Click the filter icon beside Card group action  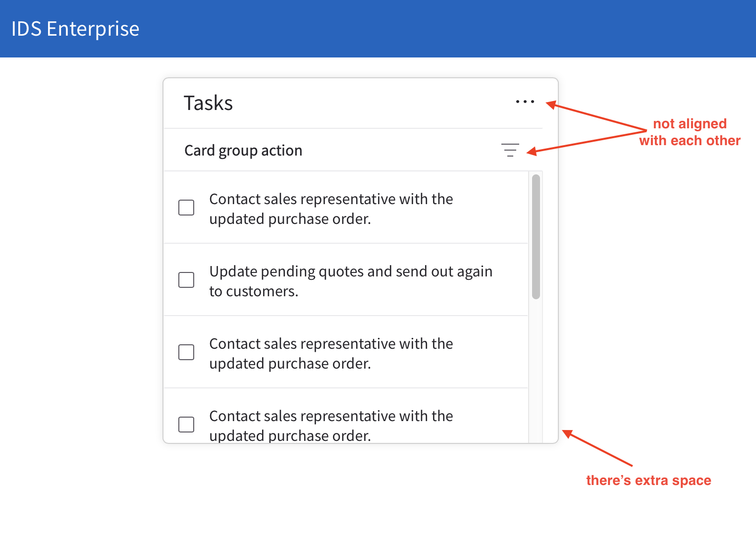click(x=510, y=150)
